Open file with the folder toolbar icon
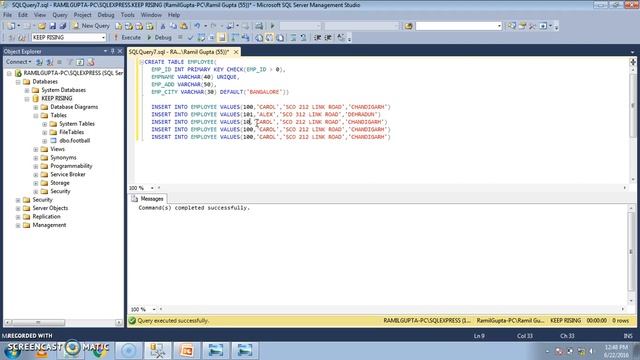The width and height of the screenshot is (640, 360). (x=42, y=26)
